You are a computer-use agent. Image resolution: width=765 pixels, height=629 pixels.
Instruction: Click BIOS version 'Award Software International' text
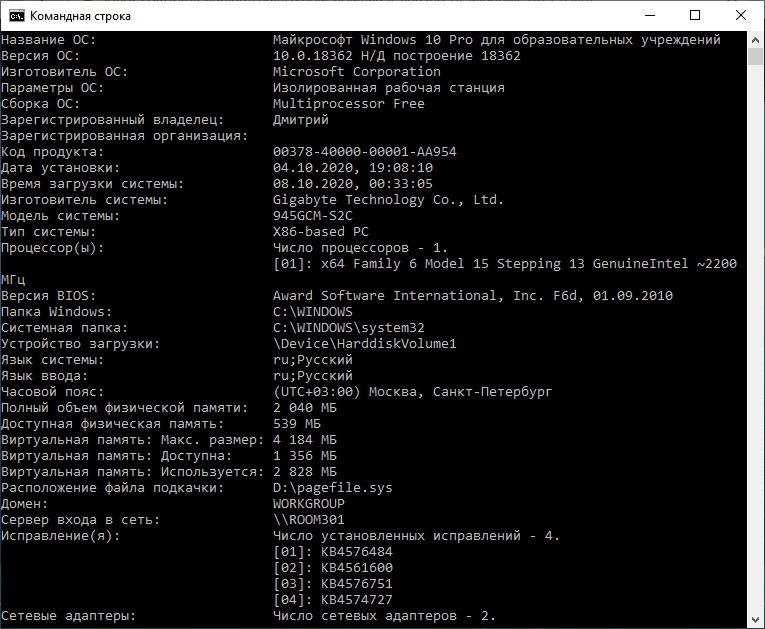pyautogui.click(x=387, y=296)
